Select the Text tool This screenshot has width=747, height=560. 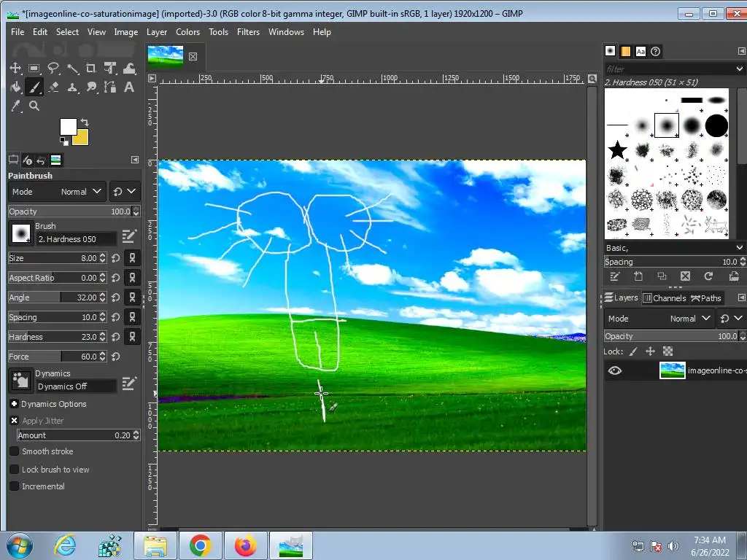point(129,87)
